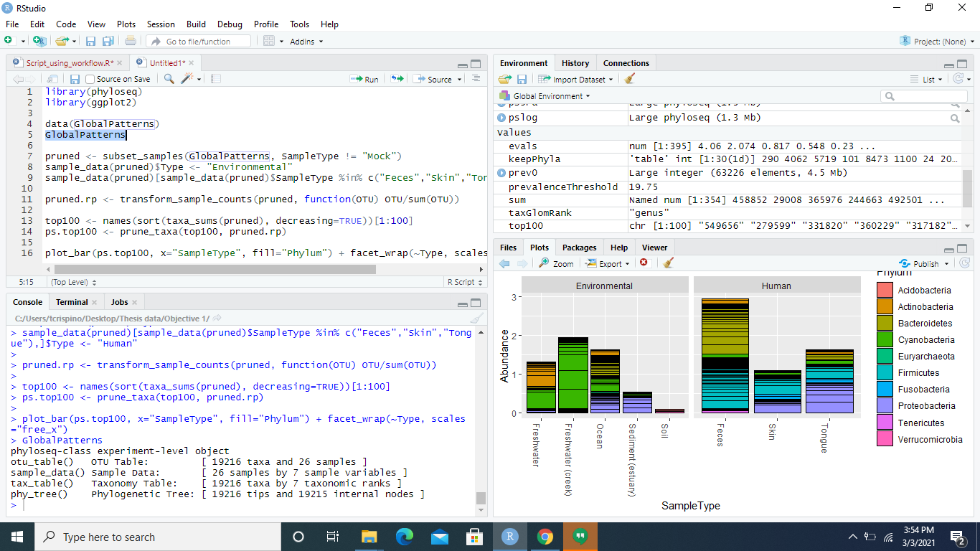
Task: Switch to the History tab
Action: (575, 62)
